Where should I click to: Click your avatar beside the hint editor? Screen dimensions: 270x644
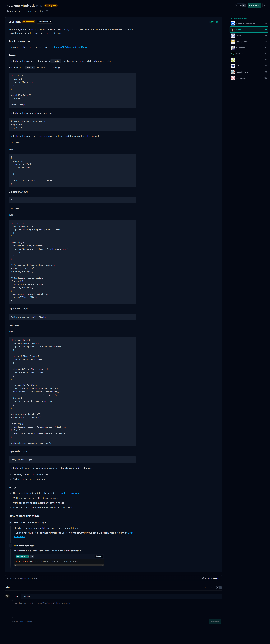7,596
